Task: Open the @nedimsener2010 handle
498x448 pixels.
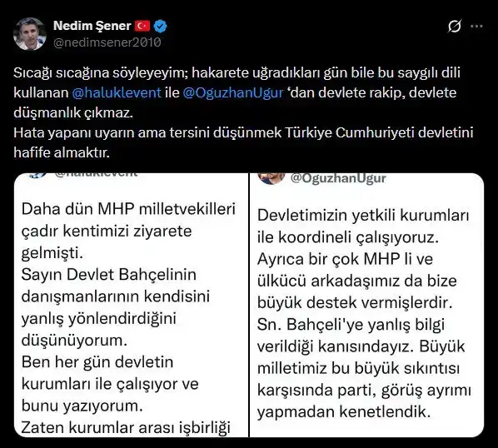Action: [x=107, y=42]
